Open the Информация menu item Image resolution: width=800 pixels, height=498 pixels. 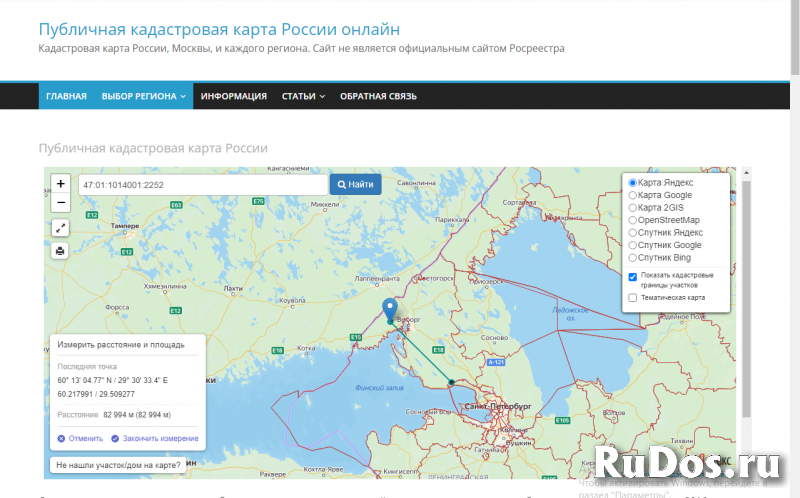click(x=234, y=96)
